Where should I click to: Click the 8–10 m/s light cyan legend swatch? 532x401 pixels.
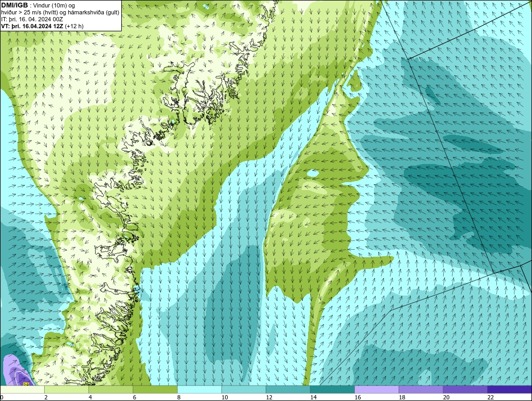point(199,389)
